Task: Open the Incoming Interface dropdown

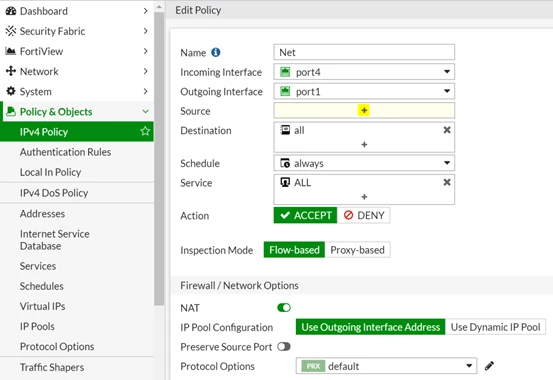Action: [x=364, y=72]
